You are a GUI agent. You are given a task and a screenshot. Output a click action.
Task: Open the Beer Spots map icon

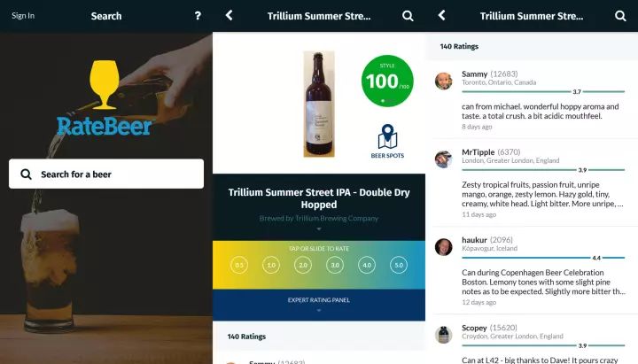click(x=387, y=141)
